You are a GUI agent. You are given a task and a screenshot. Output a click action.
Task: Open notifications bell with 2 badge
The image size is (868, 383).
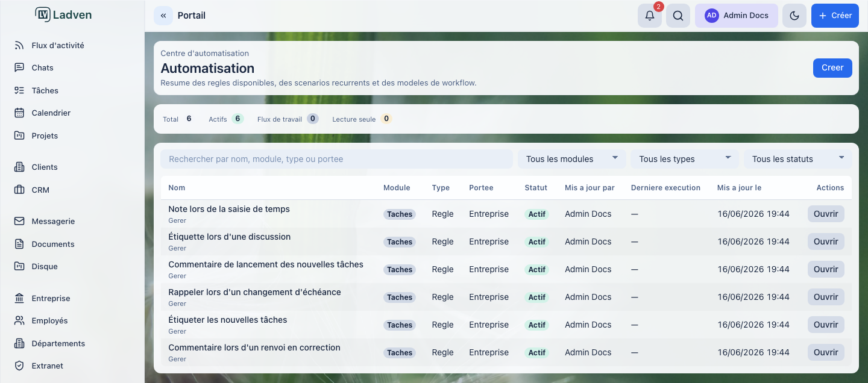tap(650, 16)
